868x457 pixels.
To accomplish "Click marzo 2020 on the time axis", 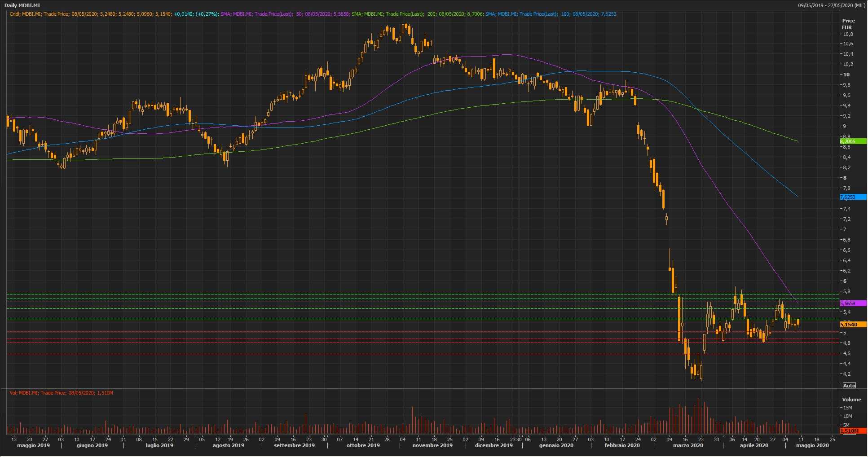I will [x=688, y=445].
